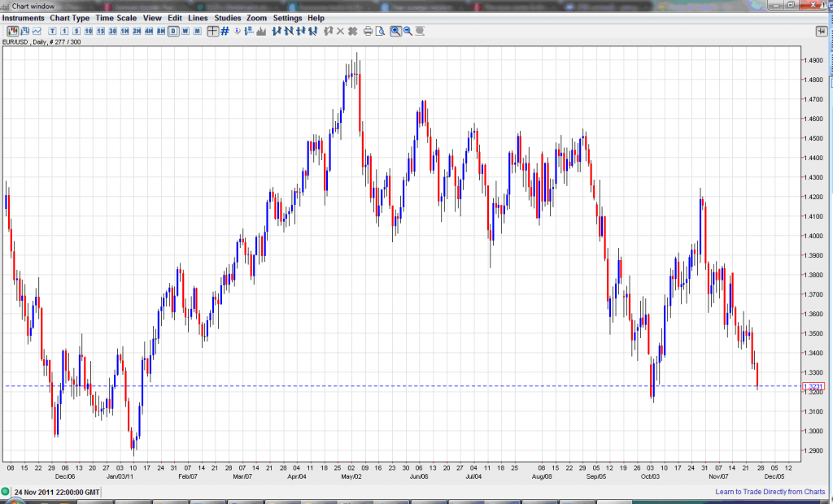Click the status time '24 Nov 2011 22:00:00 GMT'
This screenshot has width=833, height=504.
coord(57,492)
